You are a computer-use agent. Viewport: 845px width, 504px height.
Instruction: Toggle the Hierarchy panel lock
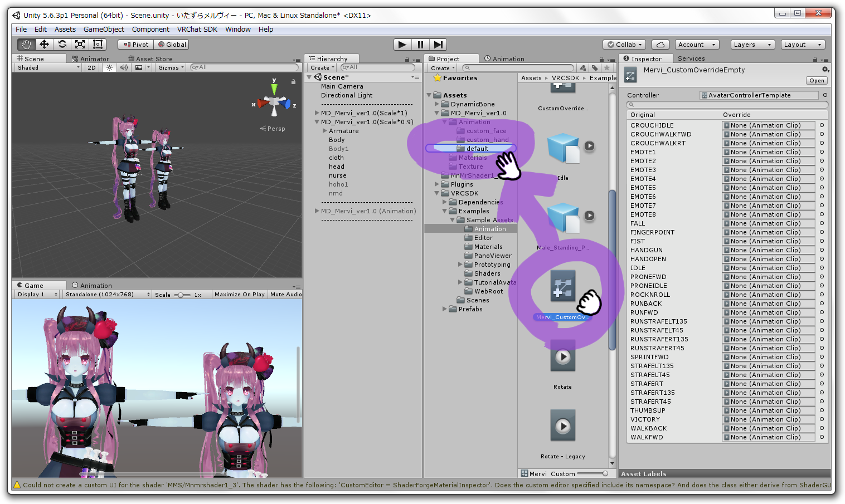[407, 60]
